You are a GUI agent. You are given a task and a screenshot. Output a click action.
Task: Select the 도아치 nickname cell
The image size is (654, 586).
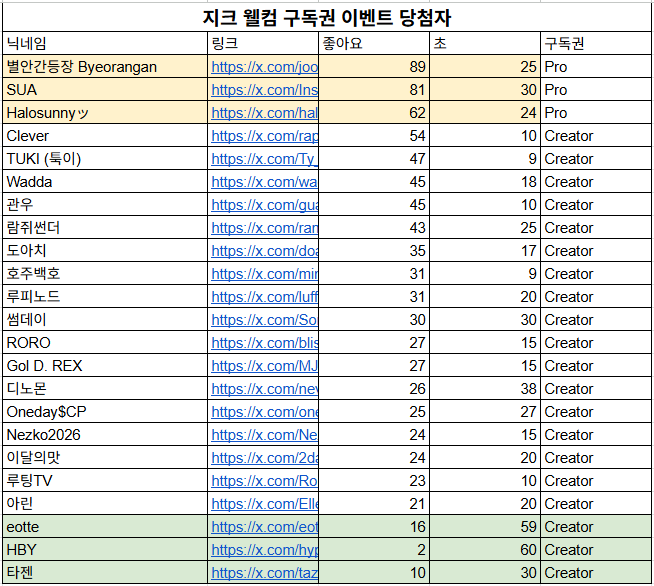pos(105,250)
